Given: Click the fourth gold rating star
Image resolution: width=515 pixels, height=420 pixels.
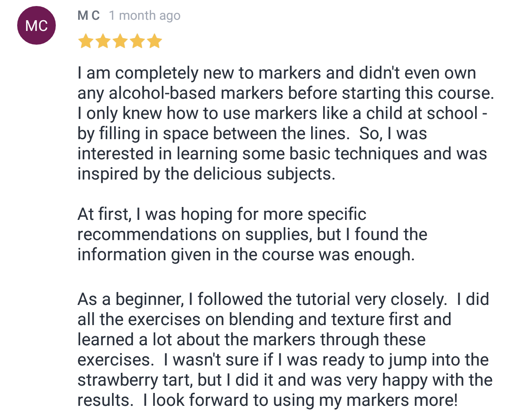Looking at the screenshot, I should click(137, 42).
